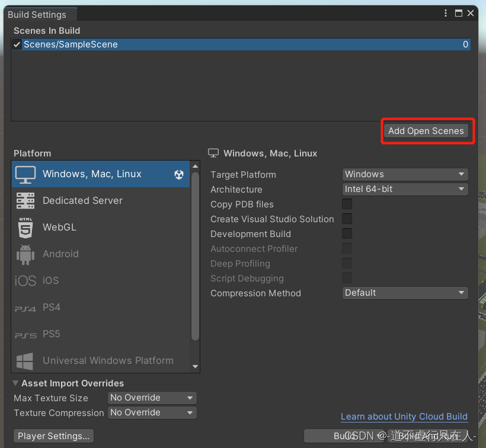
Task: Select WebGL platform
Action: point(100,228)
